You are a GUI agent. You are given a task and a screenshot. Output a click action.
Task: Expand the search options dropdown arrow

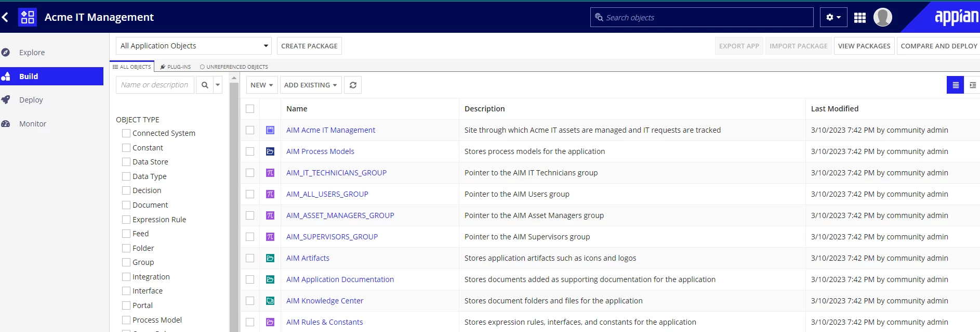pyautogui.click(x=218, y=85)
